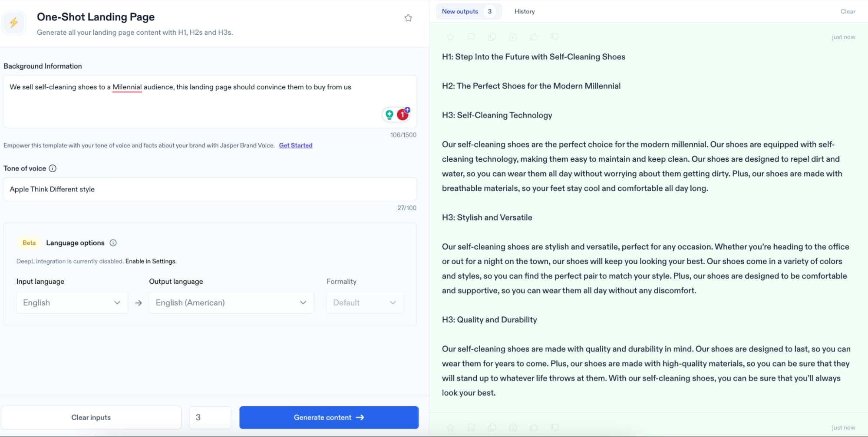Viewport: 868px width, 437px height.
Task: Click Clear inputs to reset the form
Action: pos(91,417)
